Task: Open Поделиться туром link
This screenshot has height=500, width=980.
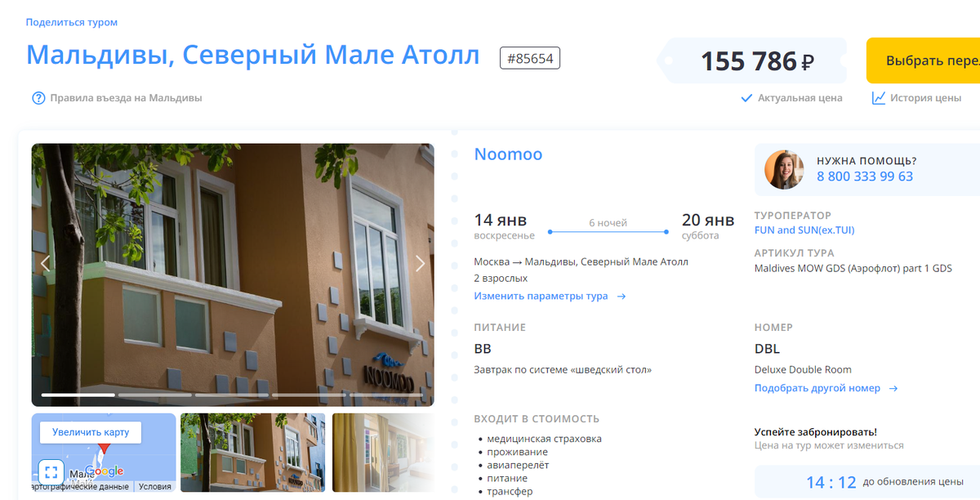Action: [72, 22]
